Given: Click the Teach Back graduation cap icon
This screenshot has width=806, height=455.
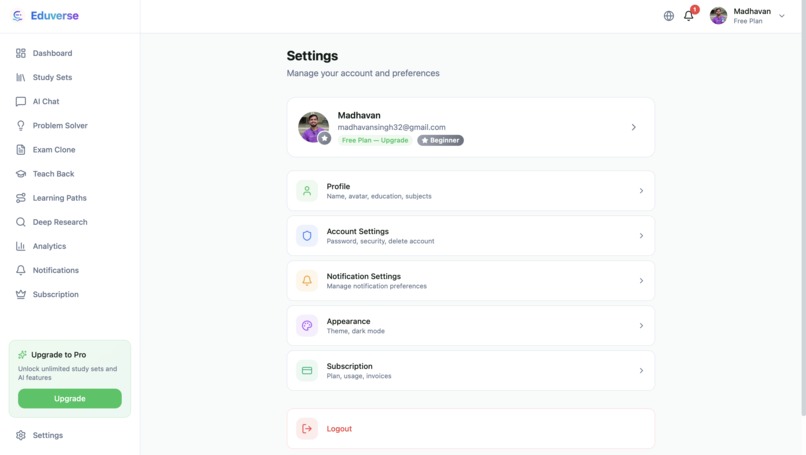Looking at the screenshot, I should (x=21, y=174).
